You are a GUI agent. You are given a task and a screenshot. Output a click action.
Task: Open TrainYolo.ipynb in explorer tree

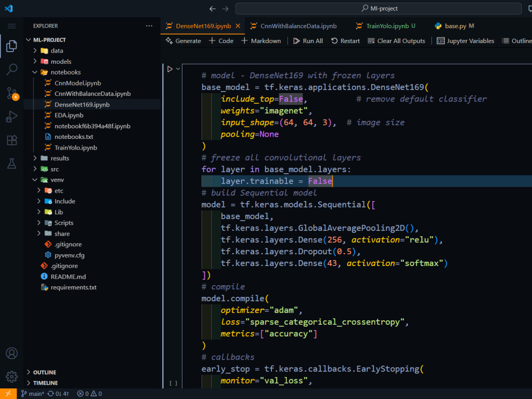tap(92, 147)
